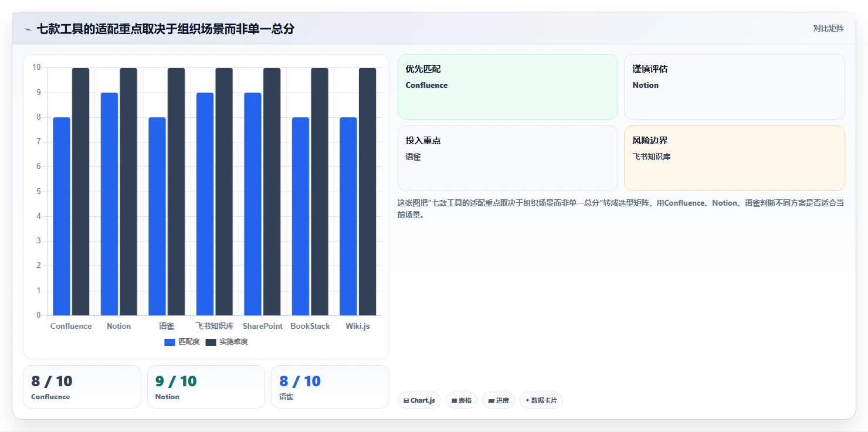Click the 进度 tag chip
The image size is (868, 432).
click(499, 400)
